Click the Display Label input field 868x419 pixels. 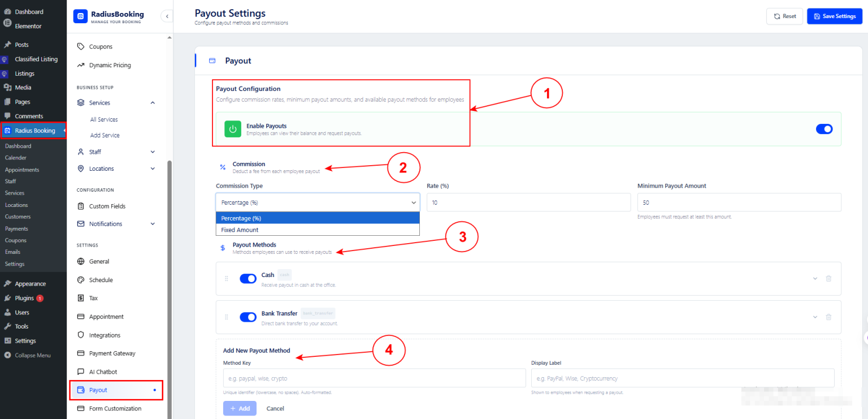pyautogui.click(x=683, y=378)
